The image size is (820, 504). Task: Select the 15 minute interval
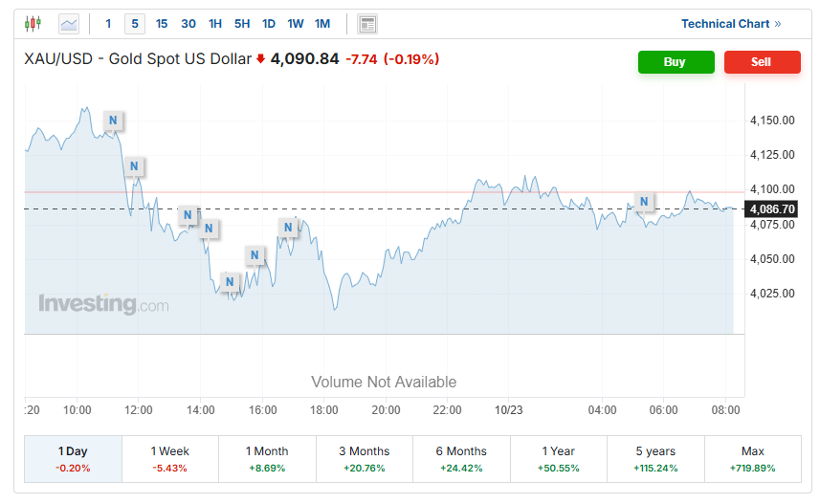(162, 24)
